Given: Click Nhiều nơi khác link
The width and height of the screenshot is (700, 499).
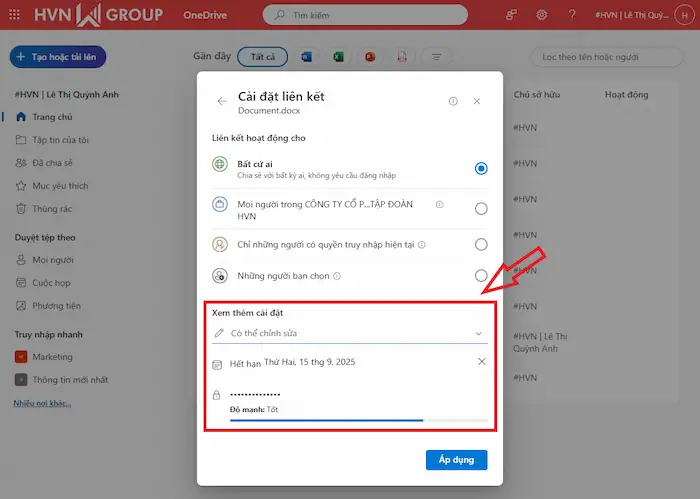Looking at the screenshot, I should tap(42, 403).
